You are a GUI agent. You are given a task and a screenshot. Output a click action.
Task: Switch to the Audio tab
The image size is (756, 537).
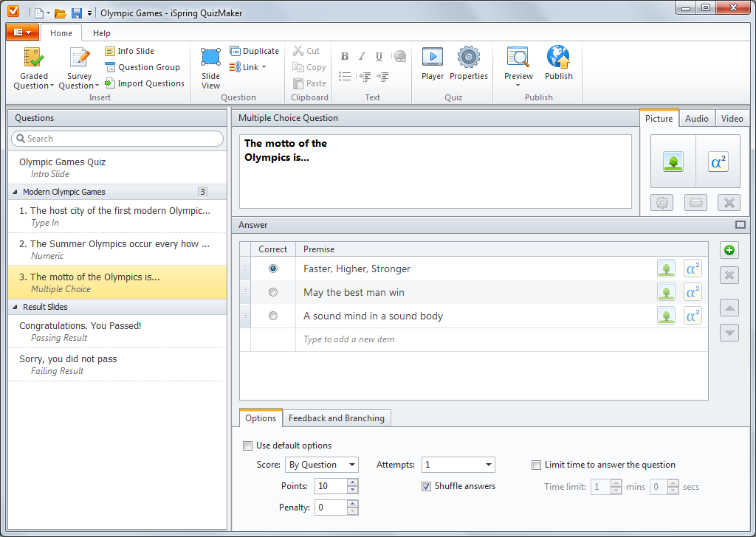point(697,119)
